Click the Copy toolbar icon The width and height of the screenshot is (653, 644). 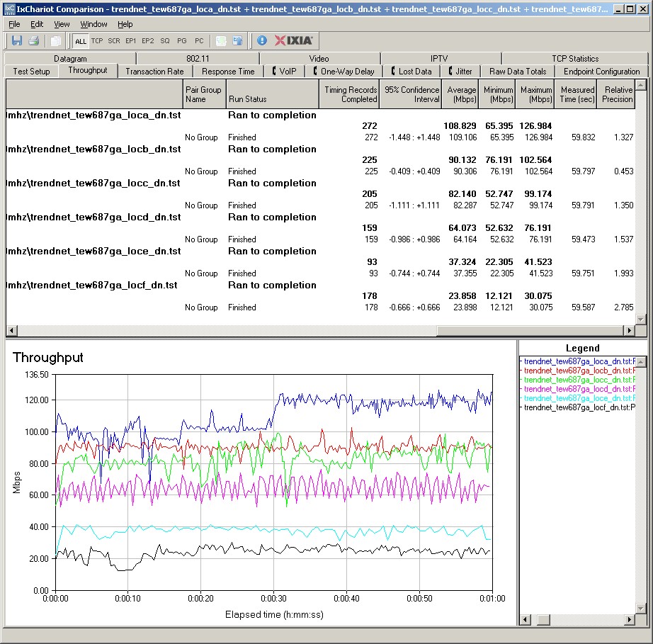55,41
